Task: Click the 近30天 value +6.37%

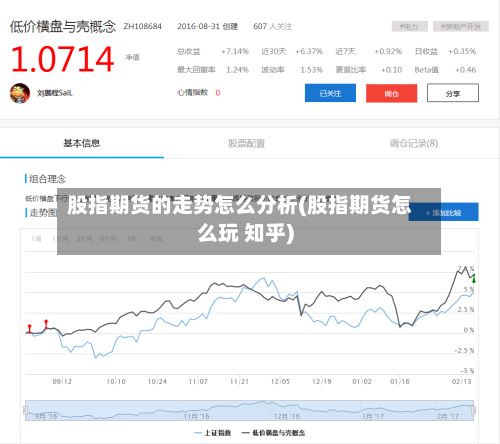Action: click(x=309, y=51)
